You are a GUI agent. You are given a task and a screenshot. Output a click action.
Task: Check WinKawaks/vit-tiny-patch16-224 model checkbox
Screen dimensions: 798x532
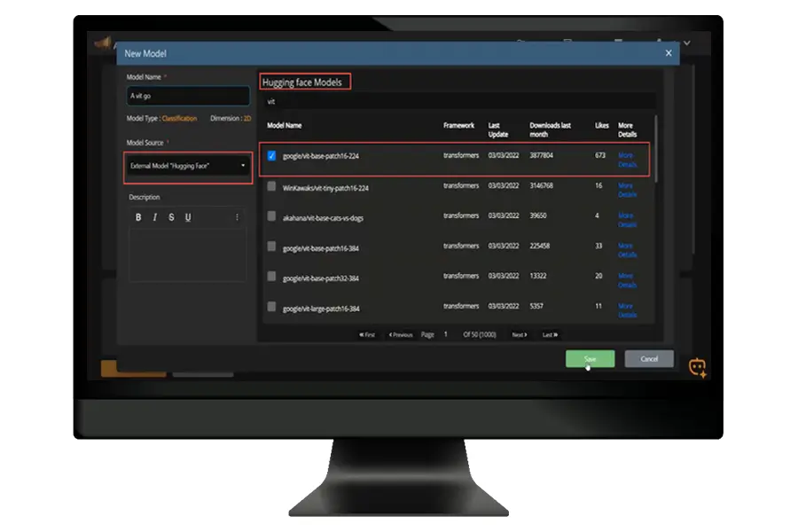272,186
